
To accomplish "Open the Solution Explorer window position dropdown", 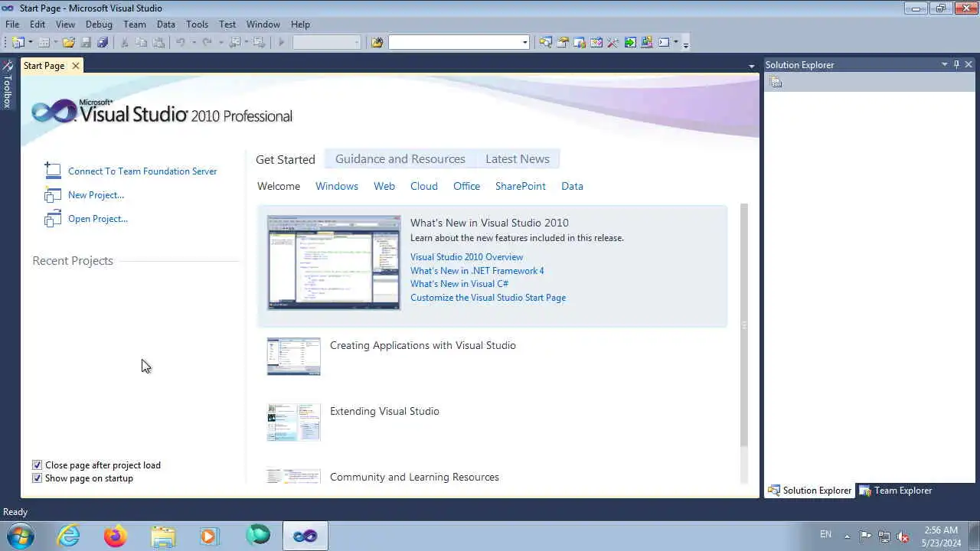I will pyautogui.click(x=945, y=65).
